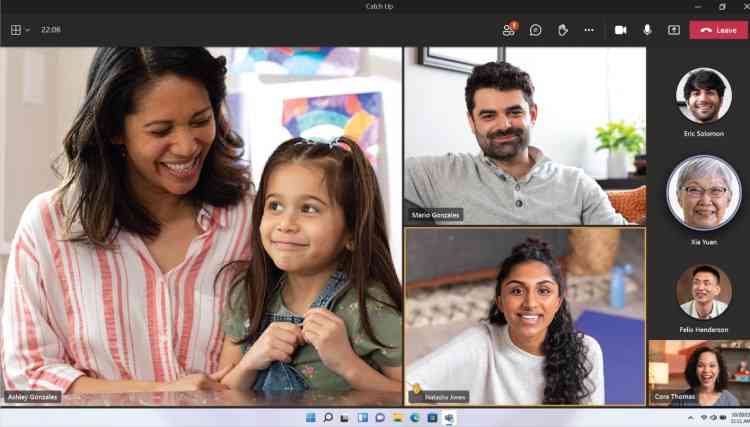The height and width of the screenshot is (427, 750).
Task: Click the Teams taskbar icon
Action: (449, 418)
